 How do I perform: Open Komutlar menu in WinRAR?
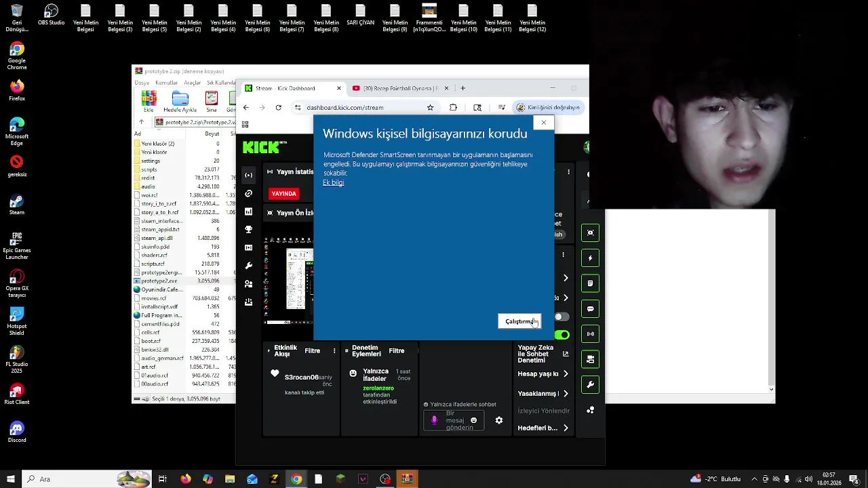167,83
